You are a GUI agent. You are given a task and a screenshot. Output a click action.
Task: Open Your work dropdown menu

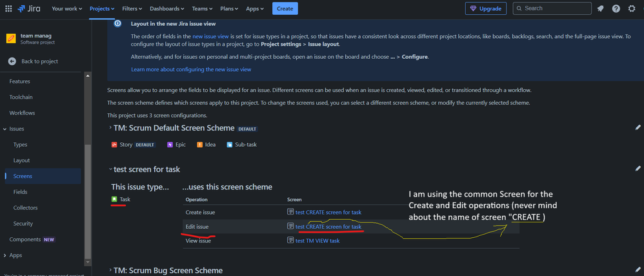pos(67,8)
